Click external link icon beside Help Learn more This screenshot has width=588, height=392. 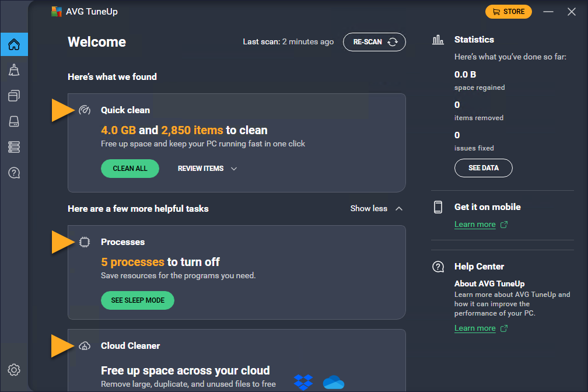(x=504, y=328)
